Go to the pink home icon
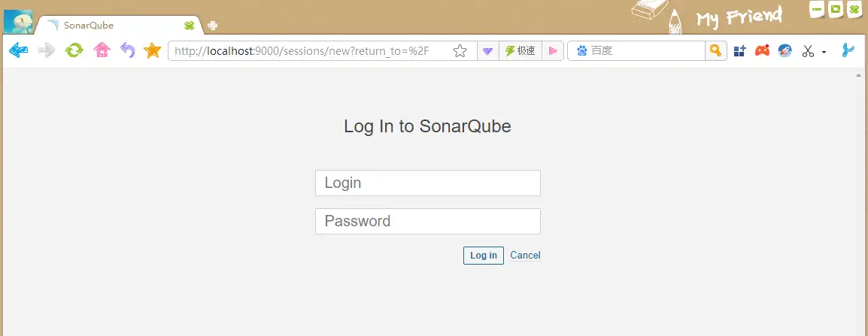Image resolution: width=868 pixels, height=336 pixels. 102,51
